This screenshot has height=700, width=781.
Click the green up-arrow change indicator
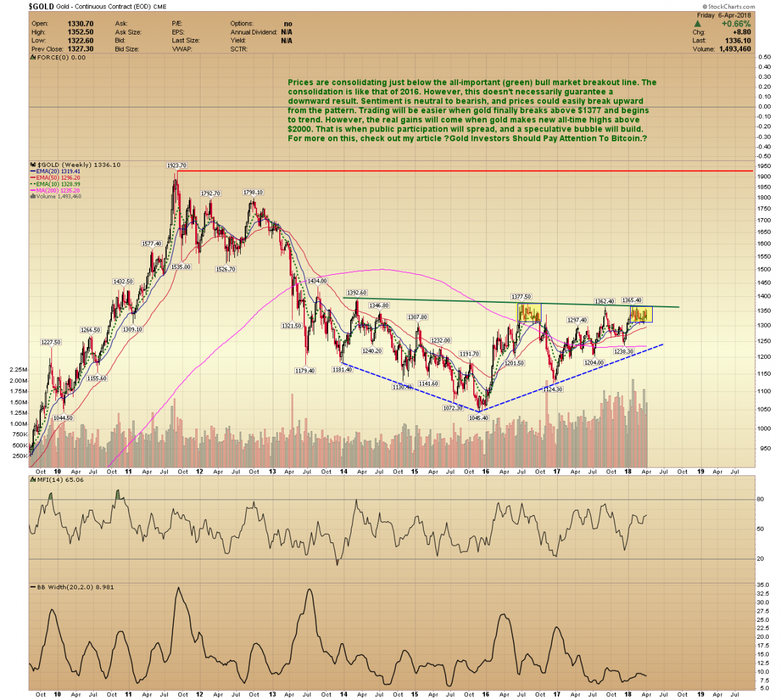(x=698, y=24)
